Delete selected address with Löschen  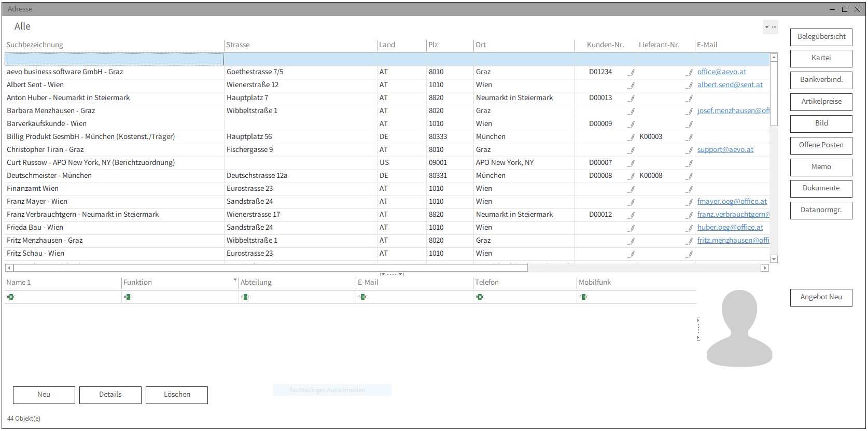[177, 395]
